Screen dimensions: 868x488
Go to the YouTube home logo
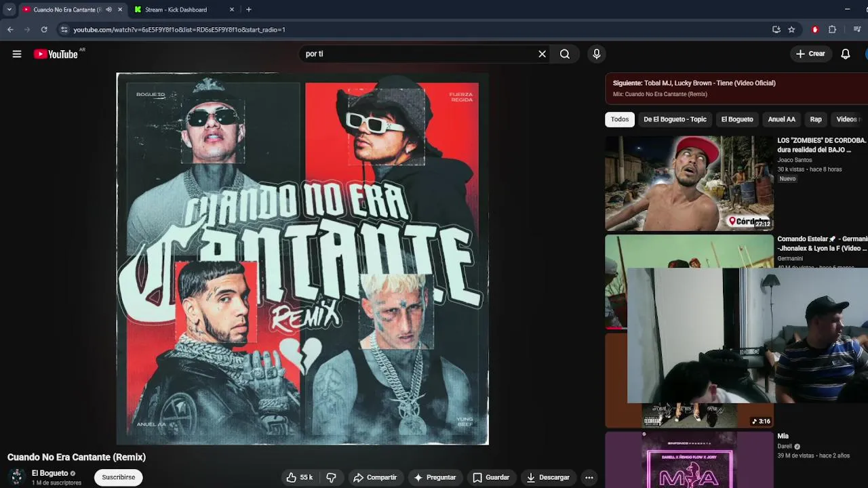pos(56,54)
